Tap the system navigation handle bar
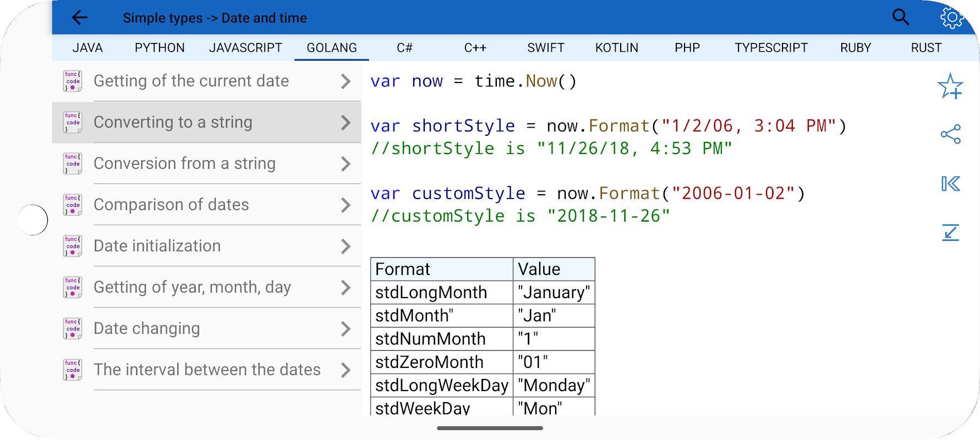This screenshot has width=980, height=440. coord(490,428)
